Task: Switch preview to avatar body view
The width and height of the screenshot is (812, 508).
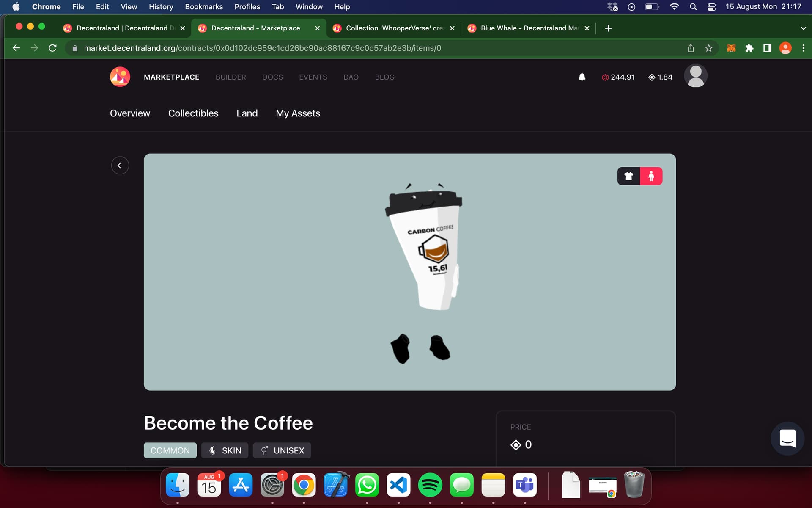Action: (651, 176)
